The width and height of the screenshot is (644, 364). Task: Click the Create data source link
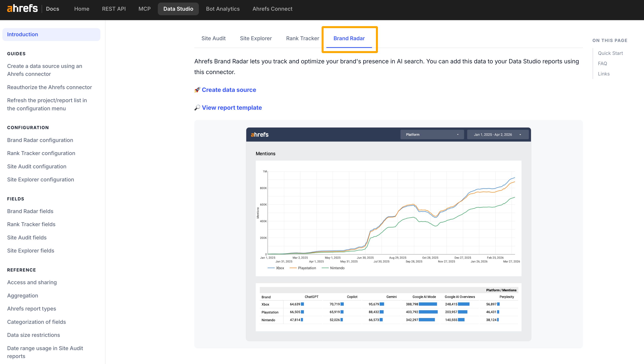[x=229, y=90]
